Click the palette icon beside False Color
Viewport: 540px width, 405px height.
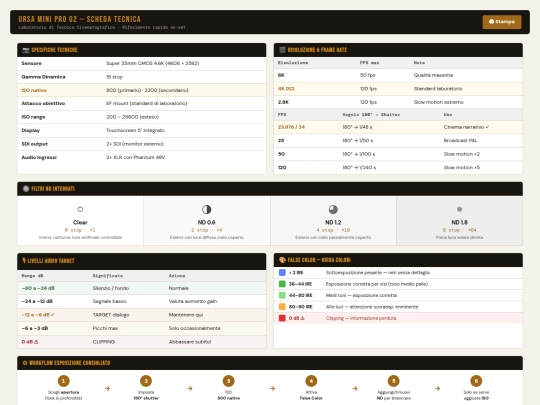click(282, 260)
